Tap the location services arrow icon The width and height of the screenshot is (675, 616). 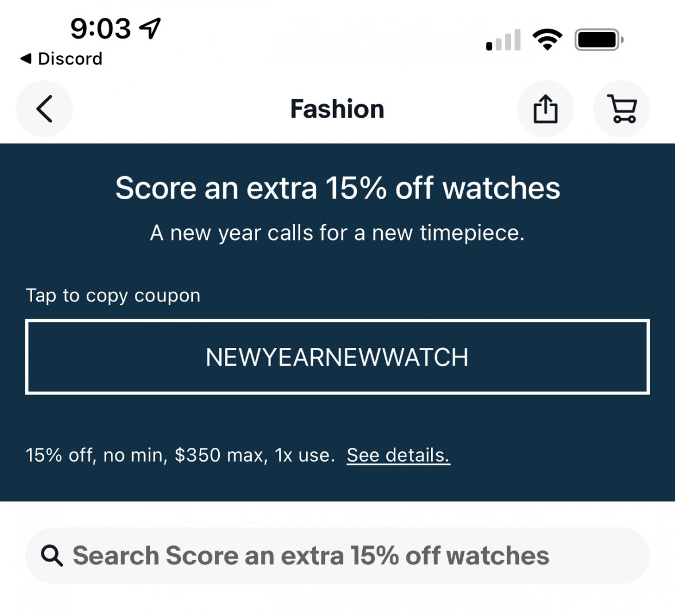pyautogui.click(x=150, y=28)
